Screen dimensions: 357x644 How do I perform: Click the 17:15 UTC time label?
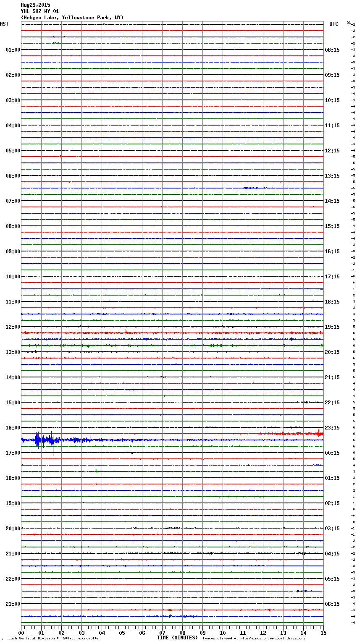[x=332, y=277]
